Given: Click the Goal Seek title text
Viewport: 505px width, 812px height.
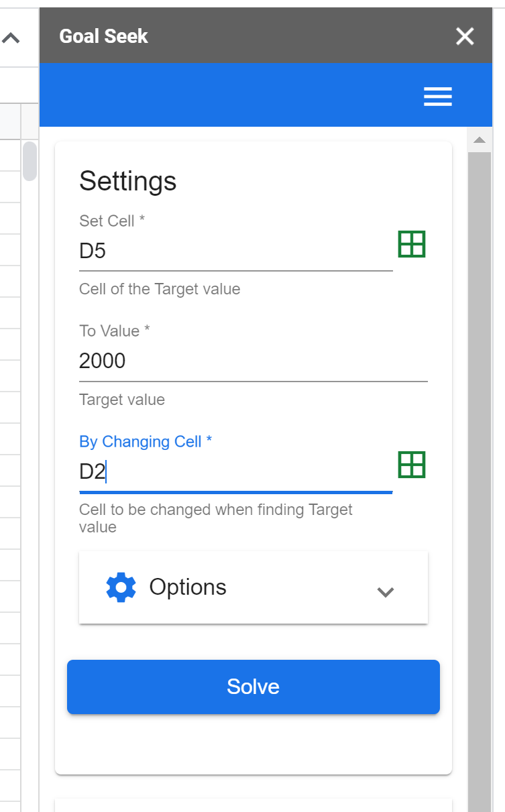Looking at the screenshot, I should (104, 36).
